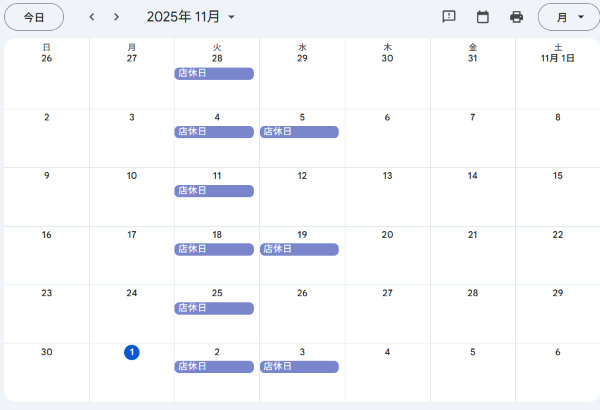Open 店休日 event on December 3
600x410 pixels.
(x=299, y=367)
